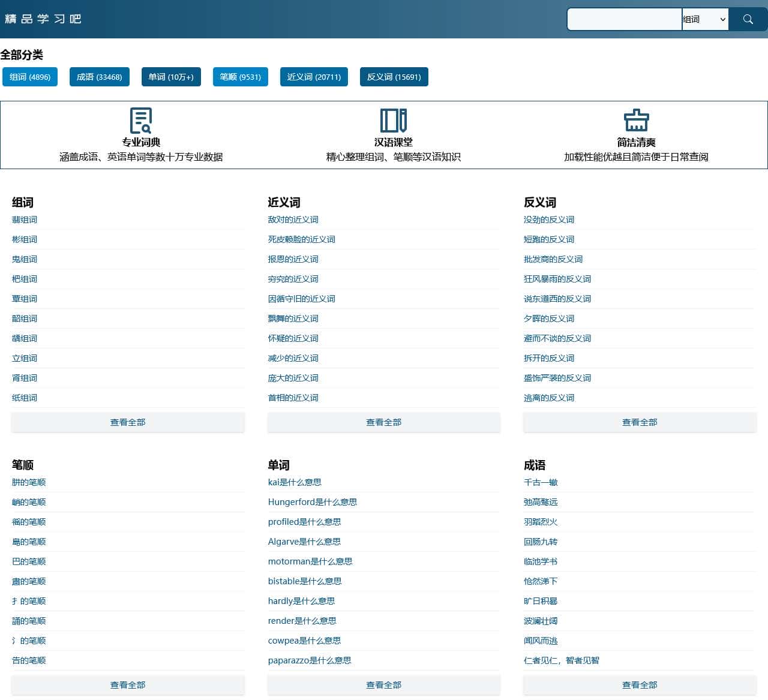
Task: Open the 狂风暴雨的反义词 link
Action: click(x=557, y=279)
